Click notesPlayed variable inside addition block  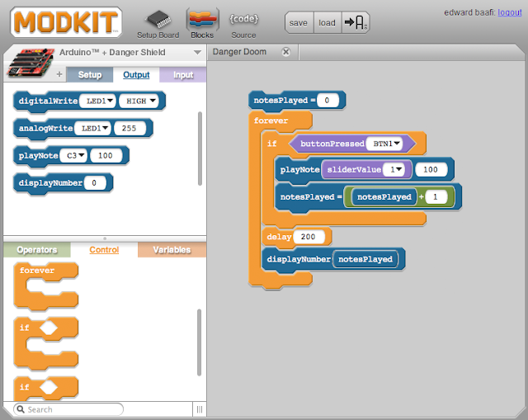pyautogui.click(x=384, y=196)
